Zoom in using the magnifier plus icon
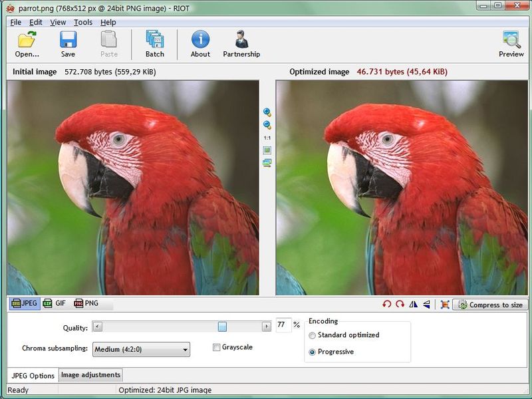 [267, 112]
